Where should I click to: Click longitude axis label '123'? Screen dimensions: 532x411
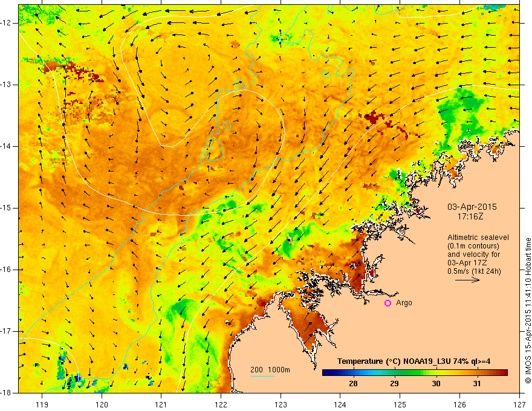point(281,404)
